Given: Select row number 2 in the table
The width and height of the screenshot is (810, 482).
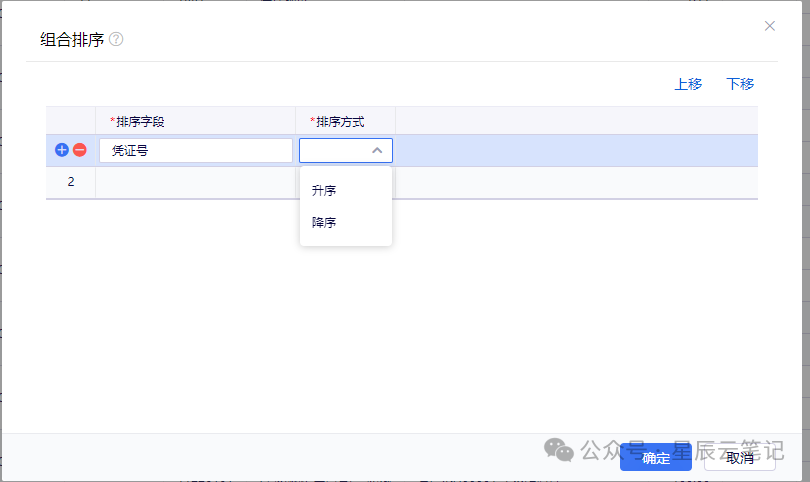Looking at the screenshot, I should coord(71,182).
